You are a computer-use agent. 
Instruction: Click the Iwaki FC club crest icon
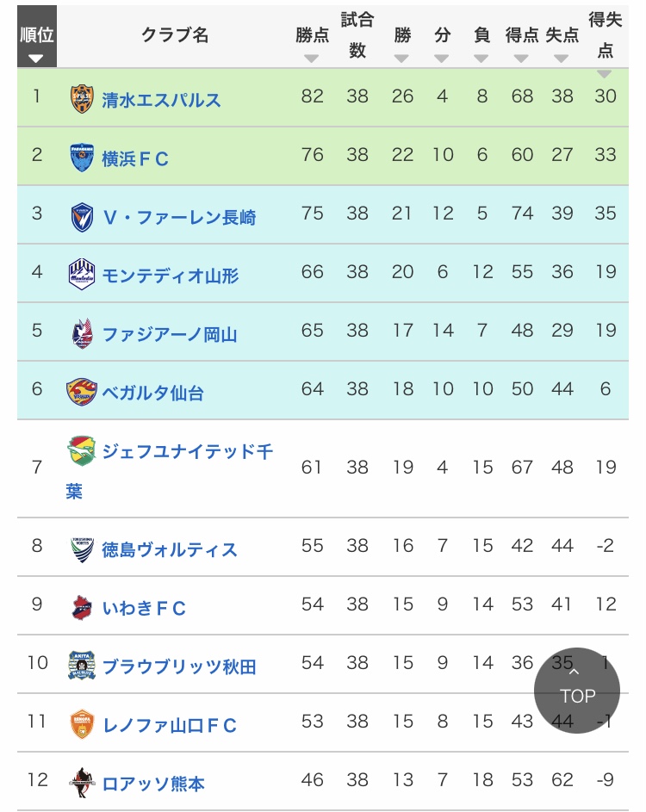click(81, 608)
